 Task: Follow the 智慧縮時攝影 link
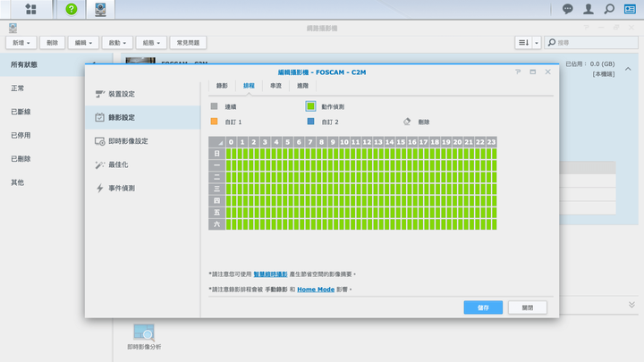(270, 274)
